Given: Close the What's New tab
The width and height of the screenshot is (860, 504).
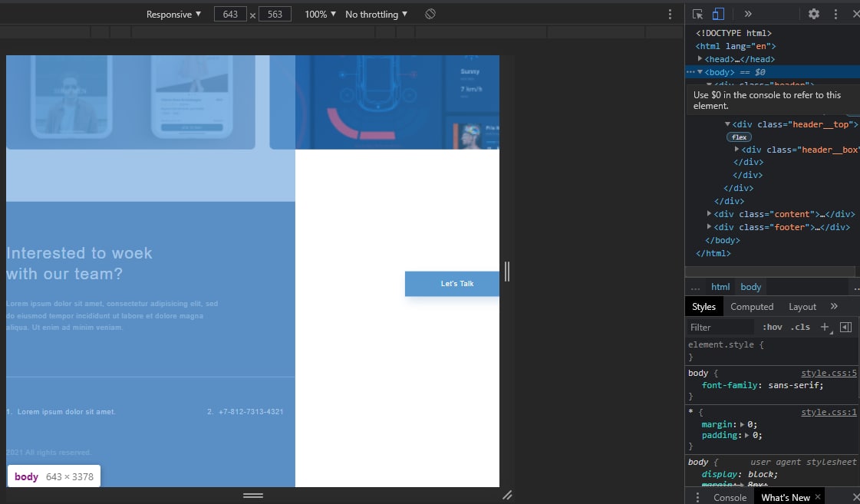Looking at the screenshot, I should tap(818, 497).
